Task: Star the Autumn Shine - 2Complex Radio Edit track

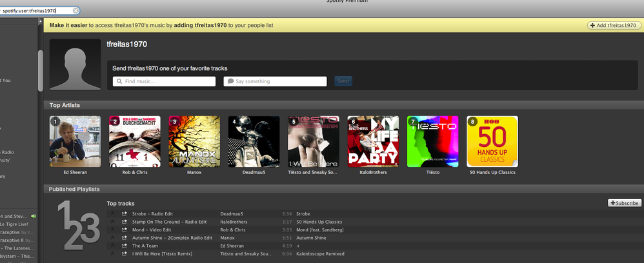Action: point(112,238)
